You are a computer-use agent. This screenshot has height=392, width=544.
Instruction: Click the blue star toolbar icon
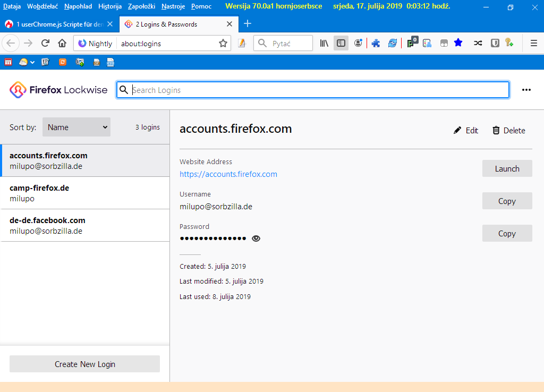[x=458, y=42]
